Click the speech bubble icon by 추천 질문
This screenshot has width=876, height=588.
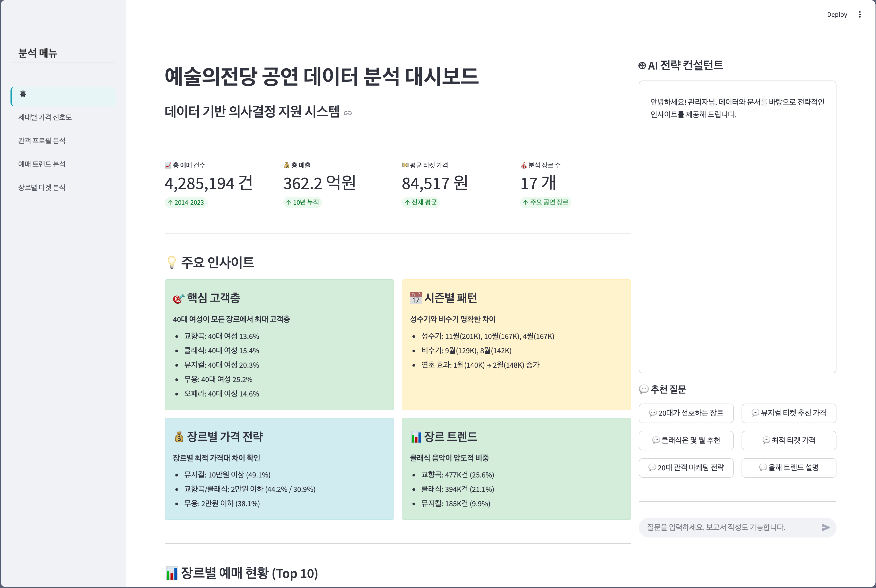[x=643, y=389]
